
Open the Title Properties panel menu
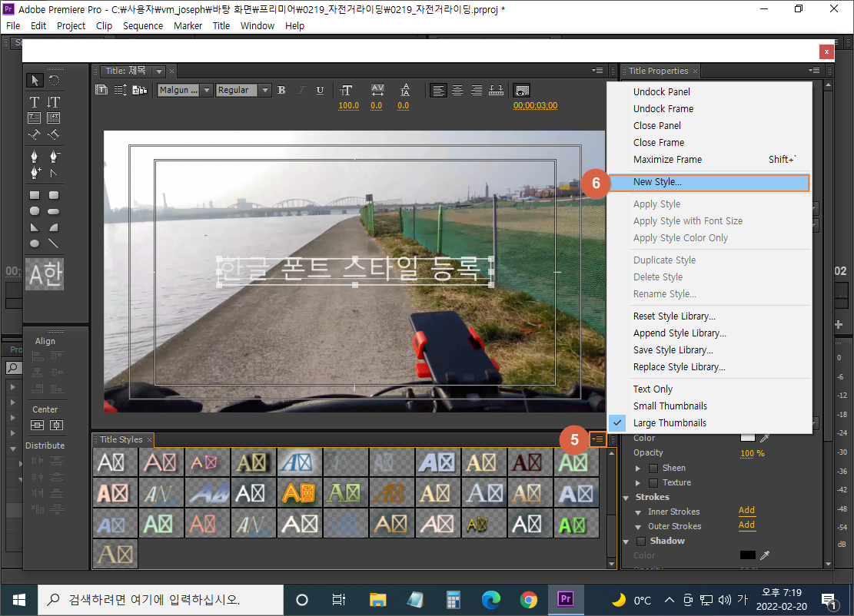coord(814,71)
